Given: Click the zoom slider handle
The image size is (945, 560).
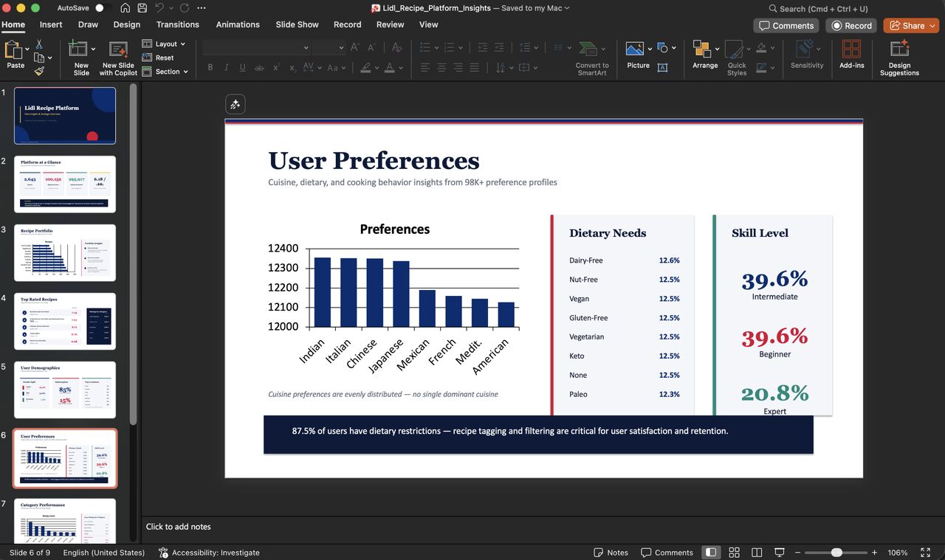Looking at the screenshot, I should click(x=836, y=553).
